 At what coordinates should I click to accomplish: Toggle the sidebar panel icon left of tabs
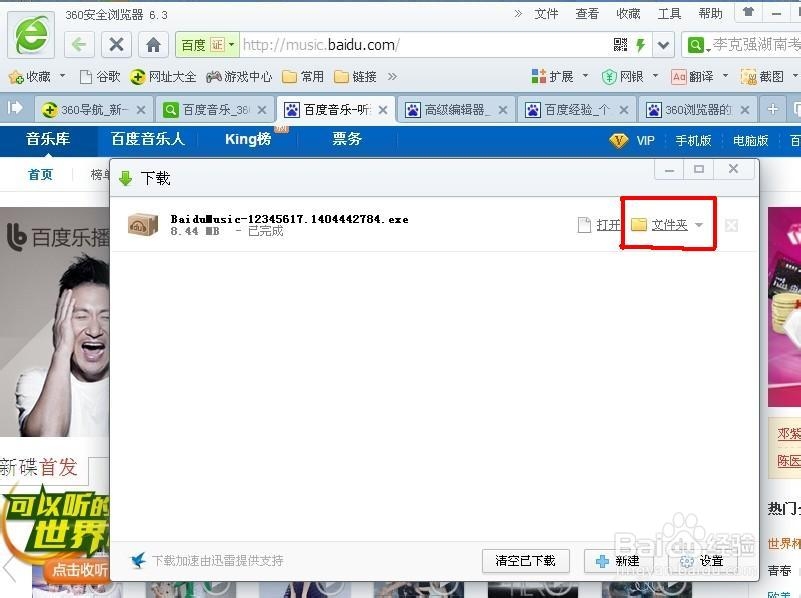(x=15, y=108)
